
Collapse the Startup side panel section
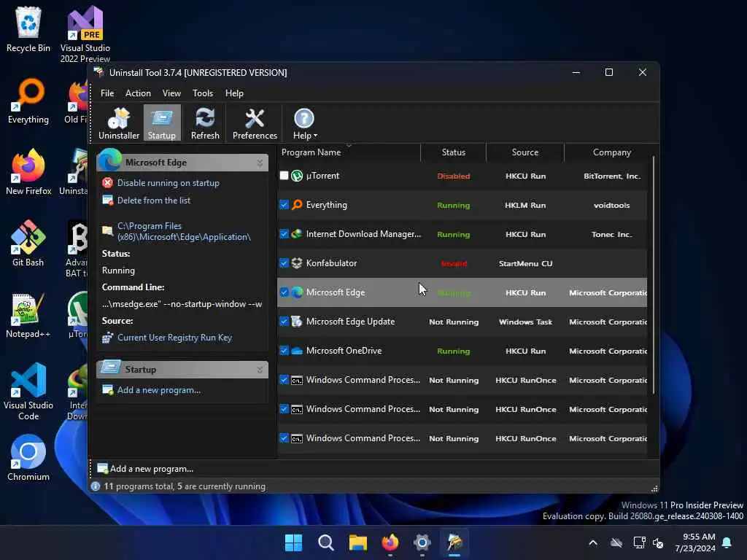click(x=260, y=370)
